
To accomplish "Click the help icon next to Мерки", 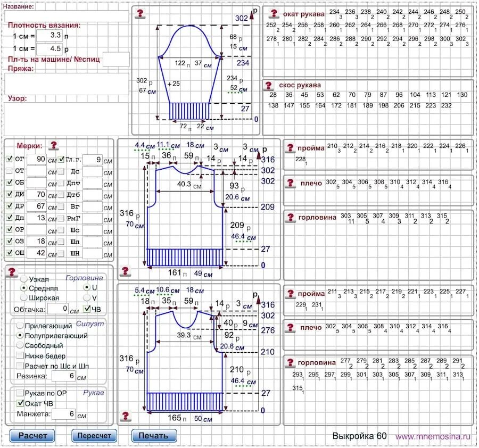I will 54,145.
